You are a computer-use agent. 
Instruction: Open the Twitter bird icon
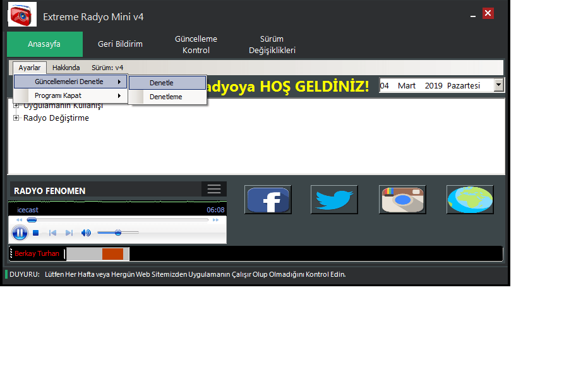[334, 200]
